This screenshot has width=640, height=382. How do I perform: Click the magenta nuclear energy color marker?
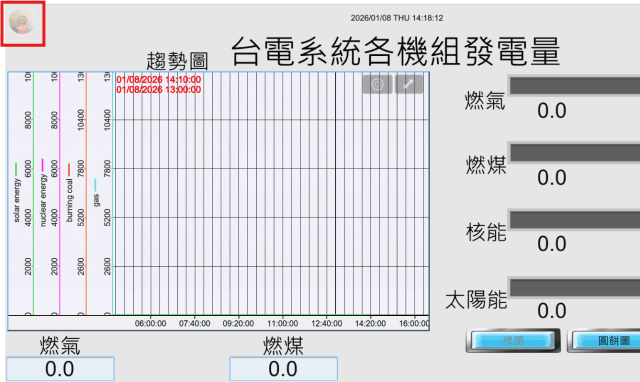42,165
